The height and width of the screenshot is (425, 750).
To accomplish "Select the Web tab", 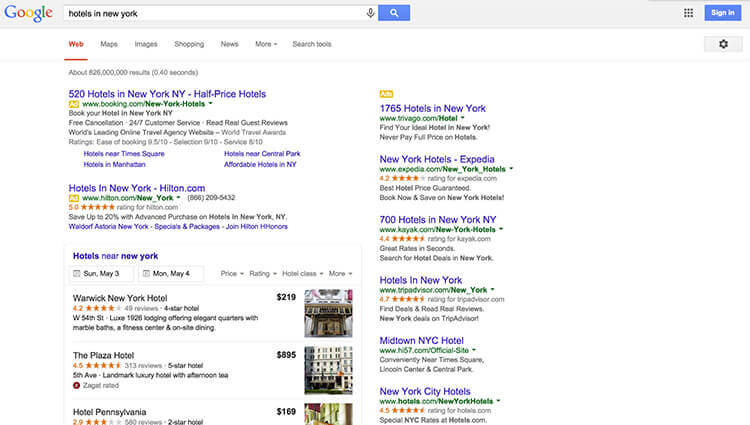I will pos(76,44).
